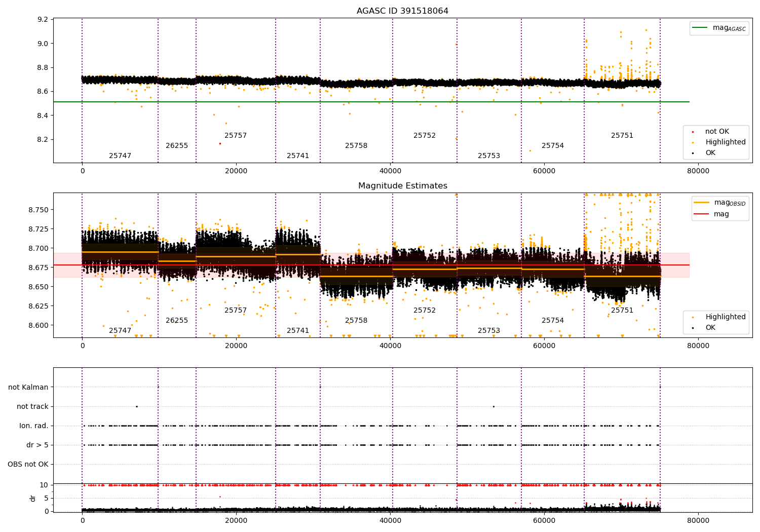760x532 pixels.
Task: Select the mag AGASC legend entry
Action: [x=719, y=28]
